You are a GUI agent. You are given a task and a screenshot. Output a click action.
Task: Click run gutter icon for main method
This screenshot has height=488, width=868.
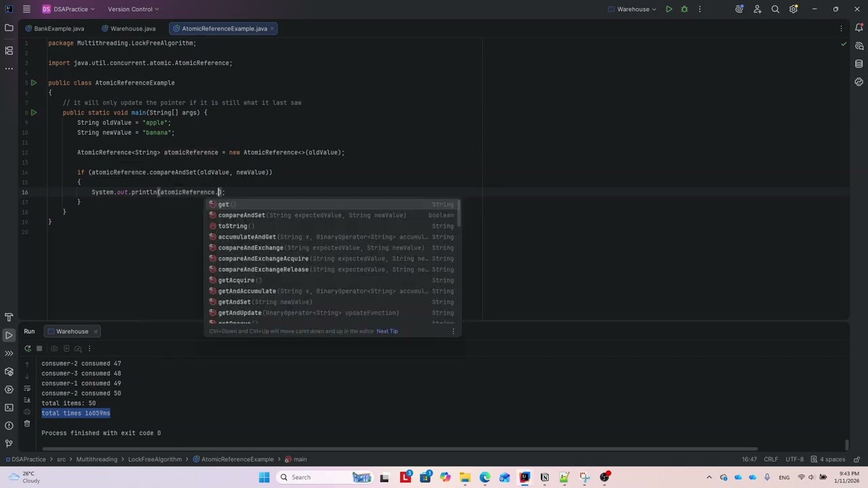33,113
